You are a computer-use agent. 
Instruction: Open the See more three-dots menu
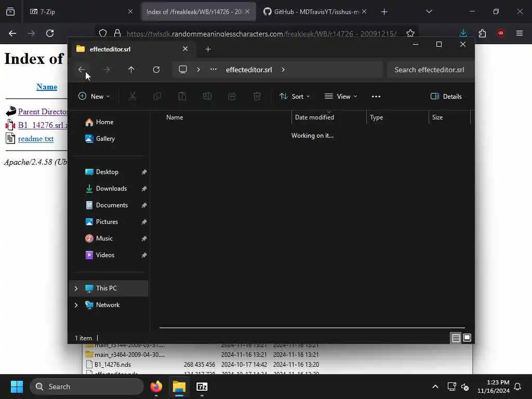[x=376, y=96]
